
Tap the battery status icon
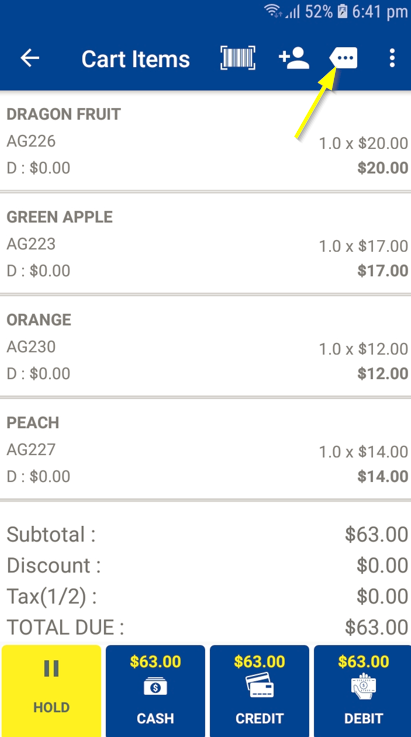click(342, 12)
